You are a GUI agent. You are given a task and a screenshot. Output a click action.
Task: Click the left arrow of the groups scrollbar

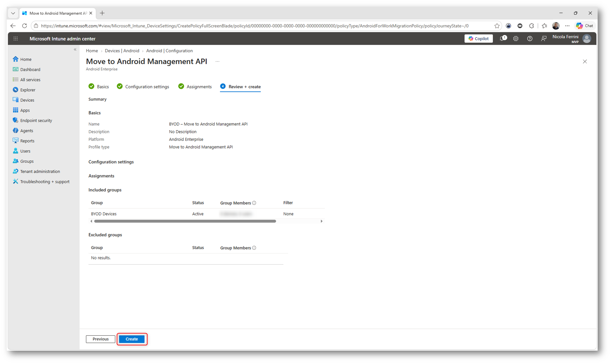click(91, 221)
